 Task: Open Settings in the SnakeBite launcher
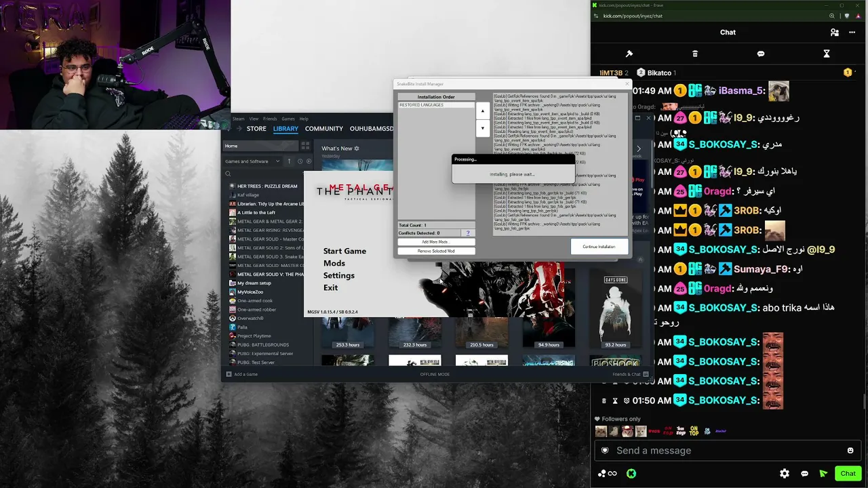(x=339, y=275)
